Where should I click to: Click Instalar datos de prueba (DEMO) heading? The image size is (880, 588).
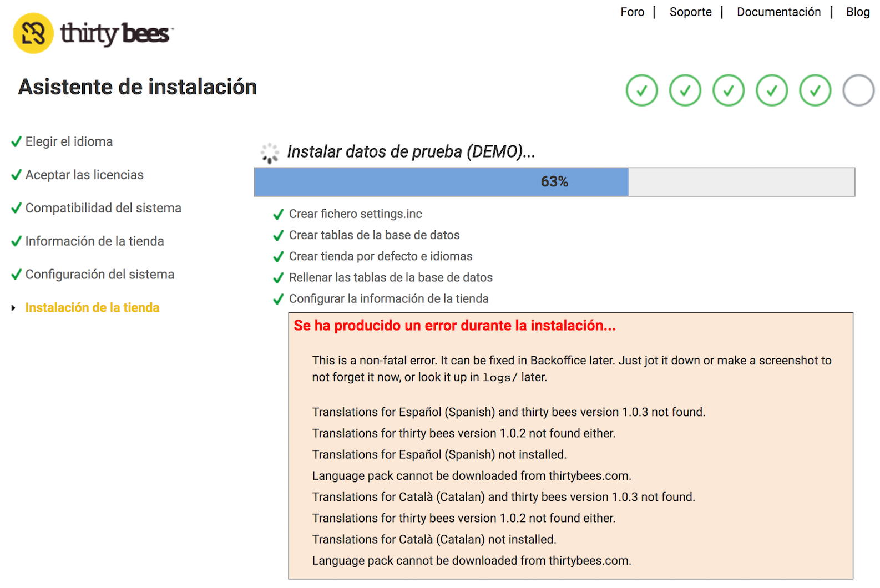click(411, 151)
